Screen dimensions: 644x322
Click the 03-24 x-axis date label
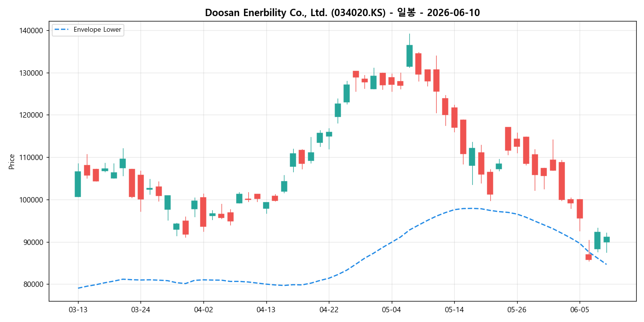[x=141, y=310]
